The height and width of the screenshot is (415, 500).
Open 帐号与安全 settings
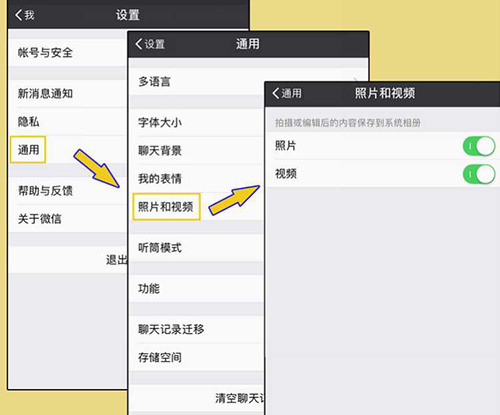tap(68, 52)
